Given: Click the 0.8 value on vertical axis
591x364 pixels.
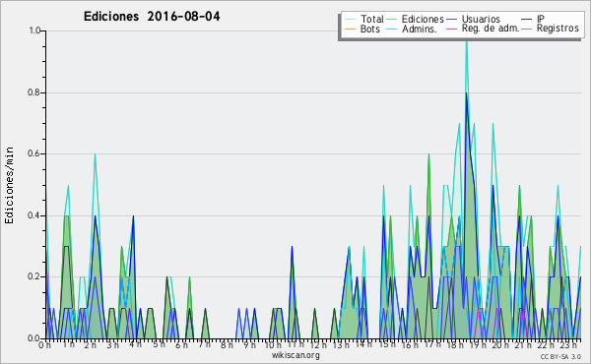Looking at the screenshot, I should (34, 92).
